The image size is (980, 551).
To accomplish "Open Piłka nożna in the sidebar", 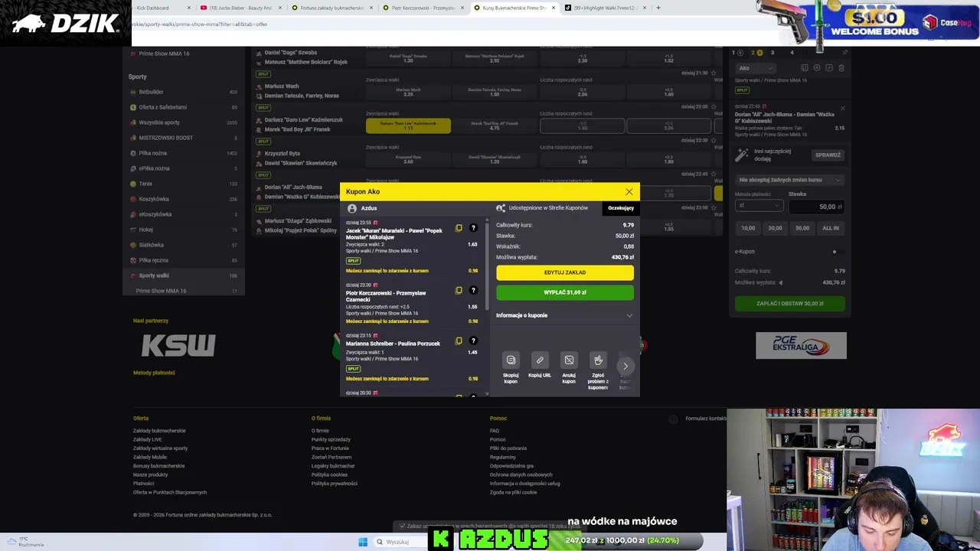I will click(x=184, y=153).
